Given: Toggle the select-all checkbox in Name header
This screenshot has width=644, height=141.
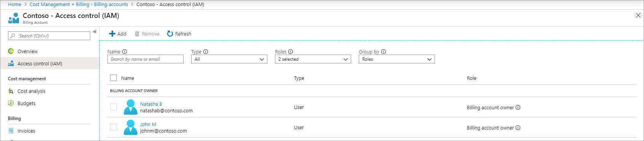Looking at the screenshot, I should click(113, 78).
